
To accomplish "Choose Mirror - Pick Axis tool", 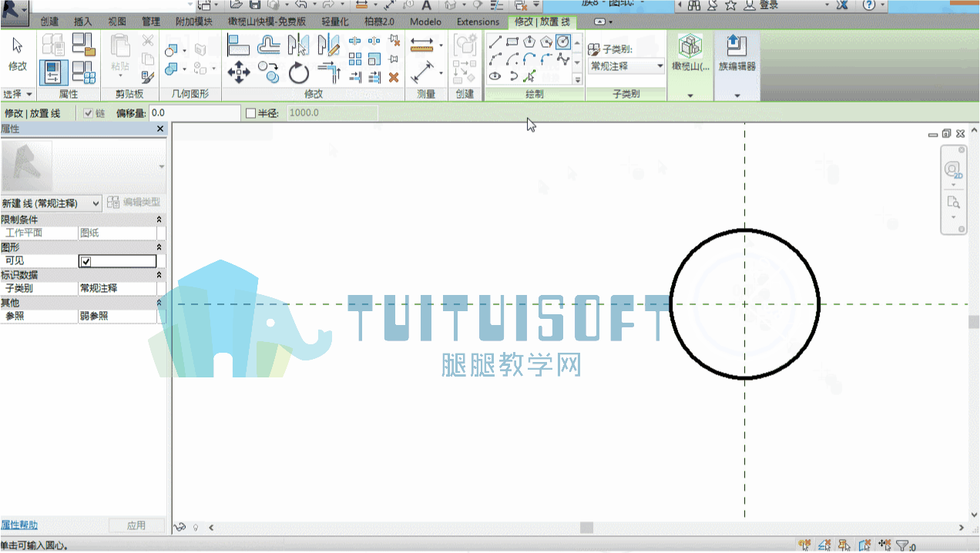I will pyautogui.click(x=298, y=45).
